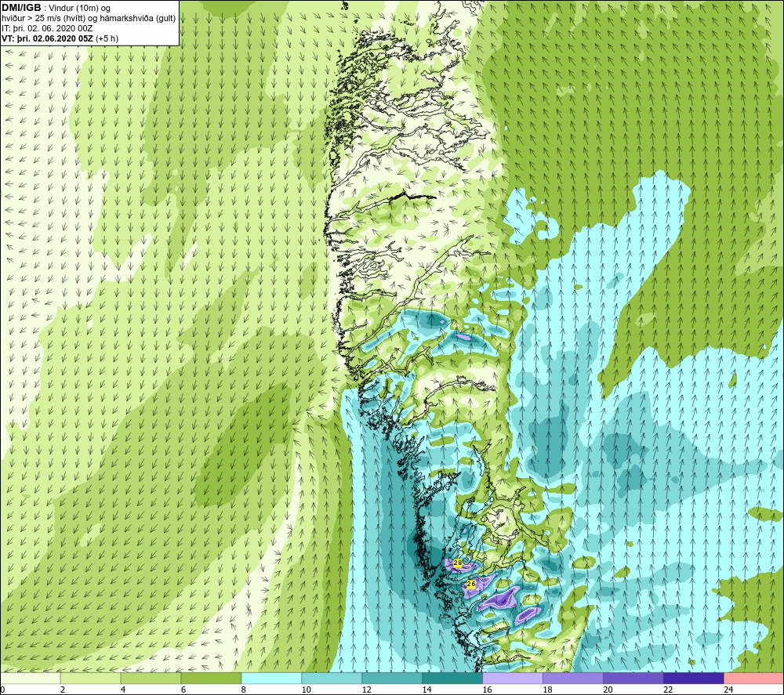Select the 2–4 m/s light green legend swatch
Image resolution: width=784 pixels, height=695 pixels.
[90, 679]
